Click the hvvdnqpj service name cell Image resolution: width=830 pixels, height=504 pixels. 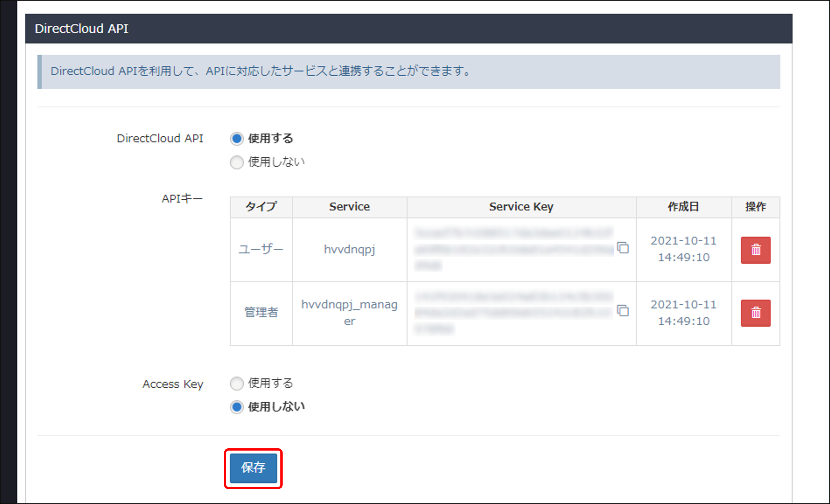350,250
